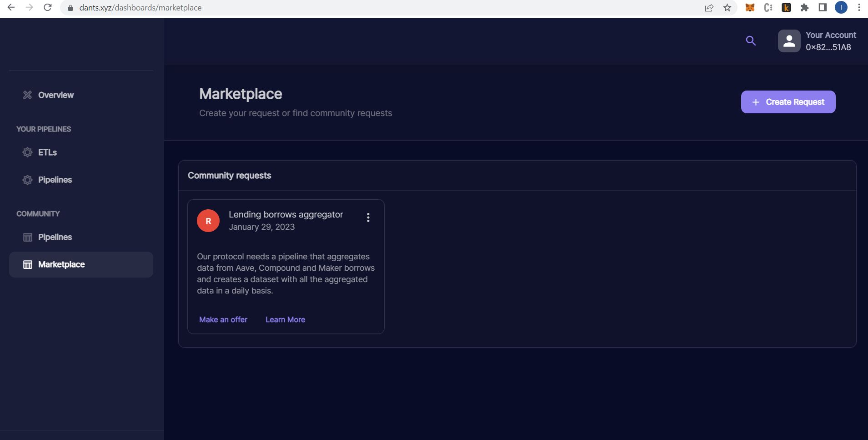The width and height of the screenshot is (868, 440).
Task: Click the red R avatar
Action: click(208, 221)
